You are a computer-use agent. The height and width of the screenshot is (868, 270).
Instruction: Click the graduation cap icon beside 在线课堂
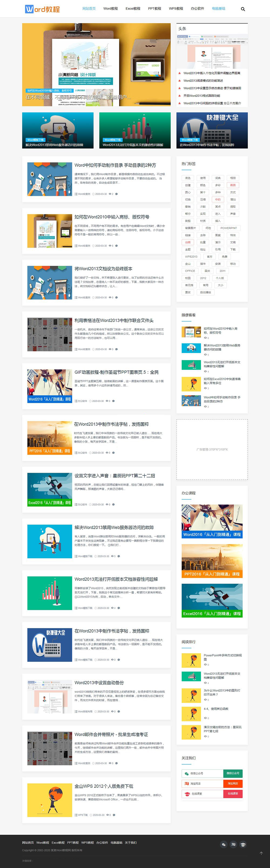coord(187,794)
